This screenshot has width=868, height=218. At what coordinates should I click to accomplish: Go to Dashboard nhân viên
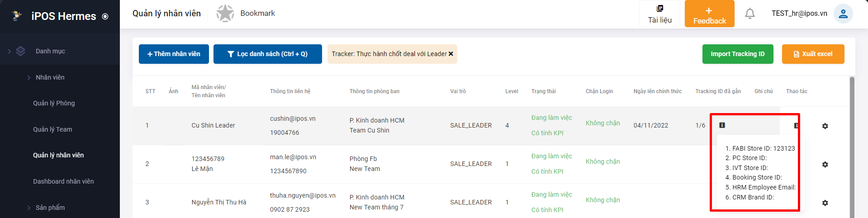(x=63, y=181)
